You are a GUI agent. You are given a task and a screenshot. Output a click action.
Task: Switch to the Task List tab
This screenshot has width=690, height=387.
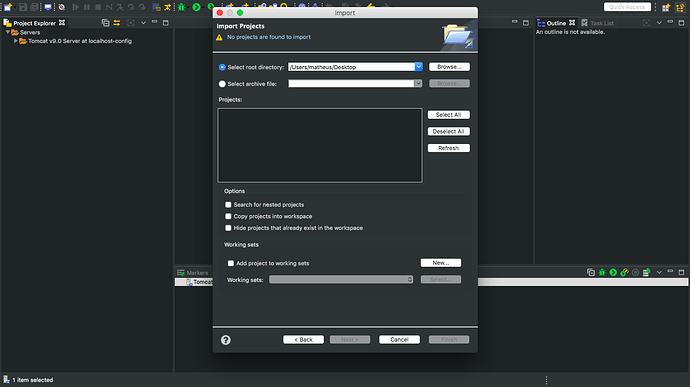coord(597,23)
